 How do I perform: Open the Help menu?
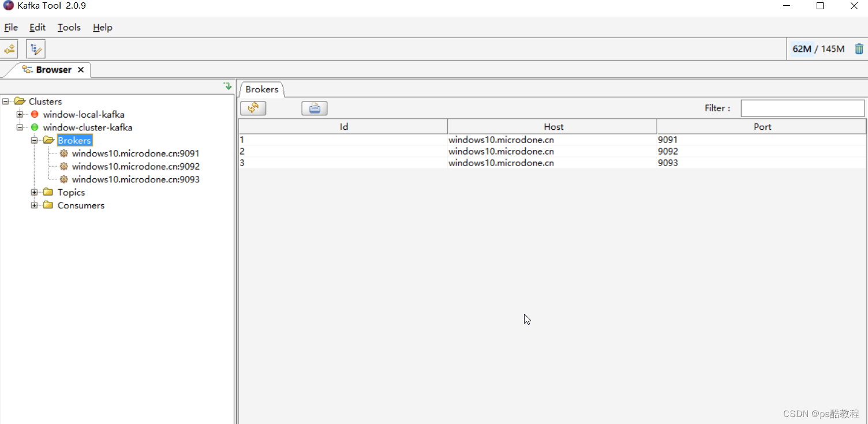coord(103,27)
